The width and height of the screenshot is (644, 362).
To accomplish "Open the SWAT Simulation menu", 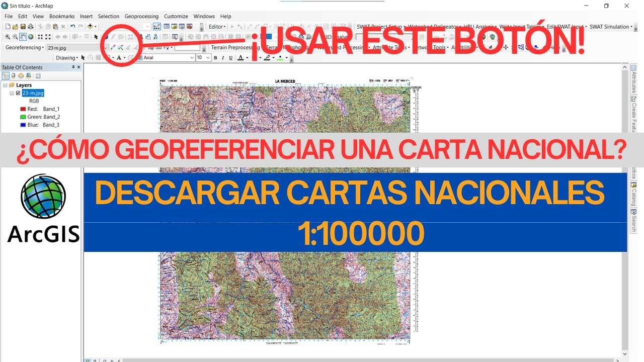I will (x=611, y=27).
